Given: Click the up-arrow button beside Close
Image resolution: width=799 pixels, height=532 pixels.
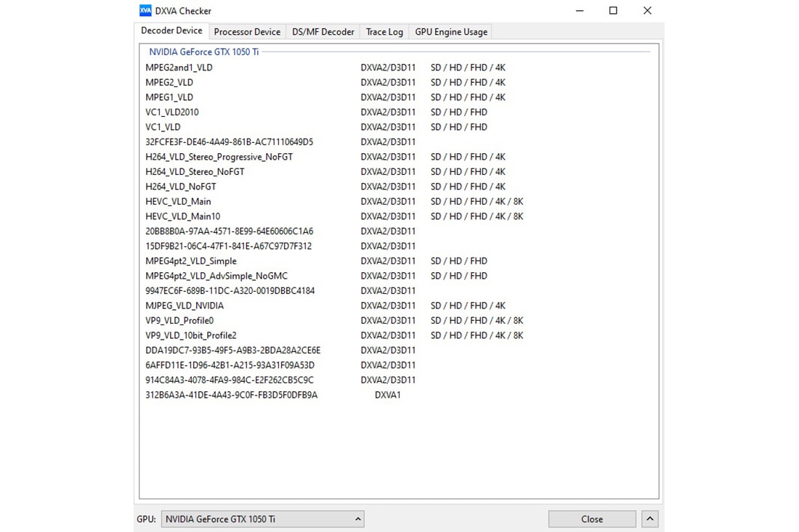Looking at the screenshot, I should (x=649, y=519).
